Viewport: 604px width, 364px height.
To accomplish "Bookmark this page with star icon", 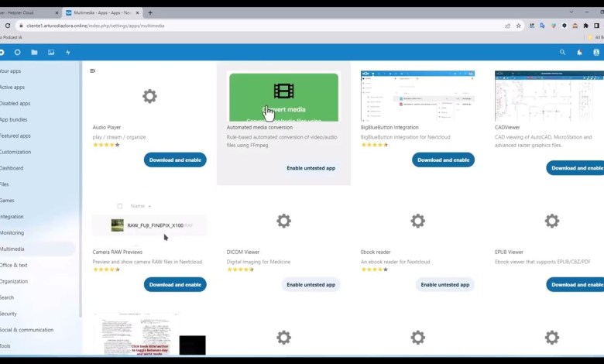I will coord(519,26).
